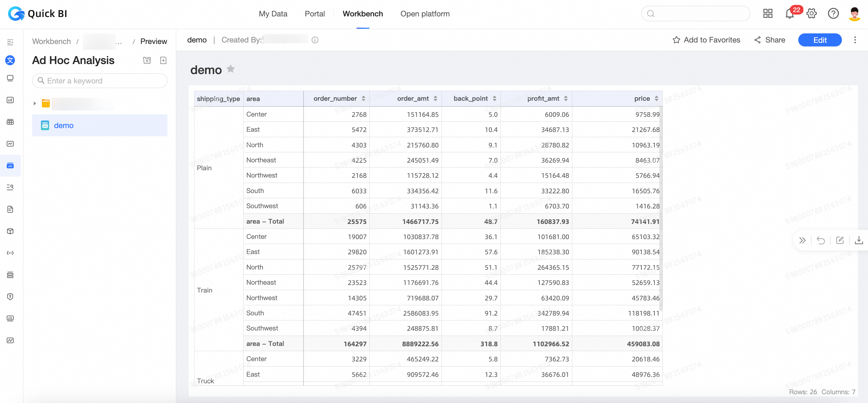The image size is (868, 403).
Task: Open the three-dot more options menu
Action: [855, 40]
